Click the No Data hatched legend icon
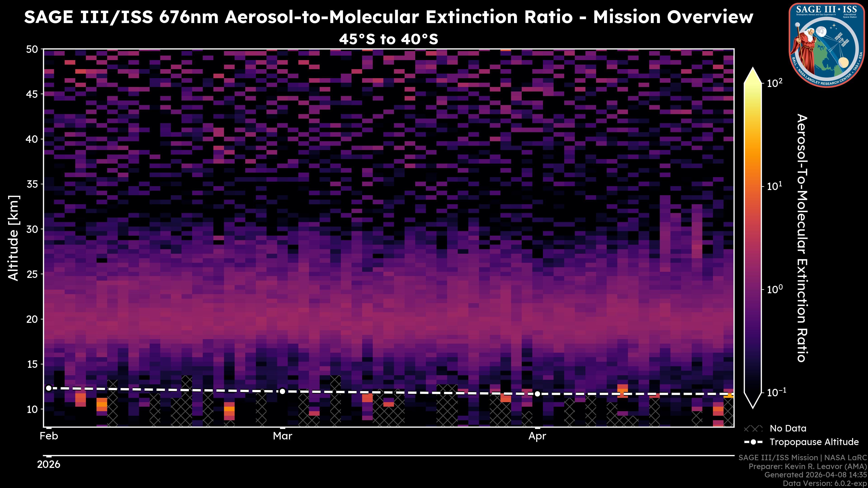 click(753, 428)
